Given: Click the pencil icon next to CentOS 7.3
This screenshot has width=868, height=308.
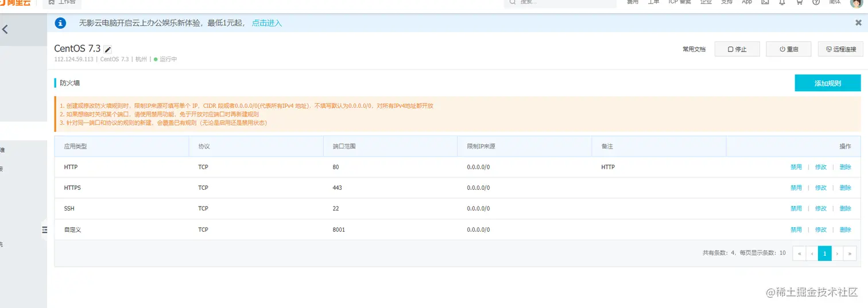Looking at the screenshot, I should (107, 50).
